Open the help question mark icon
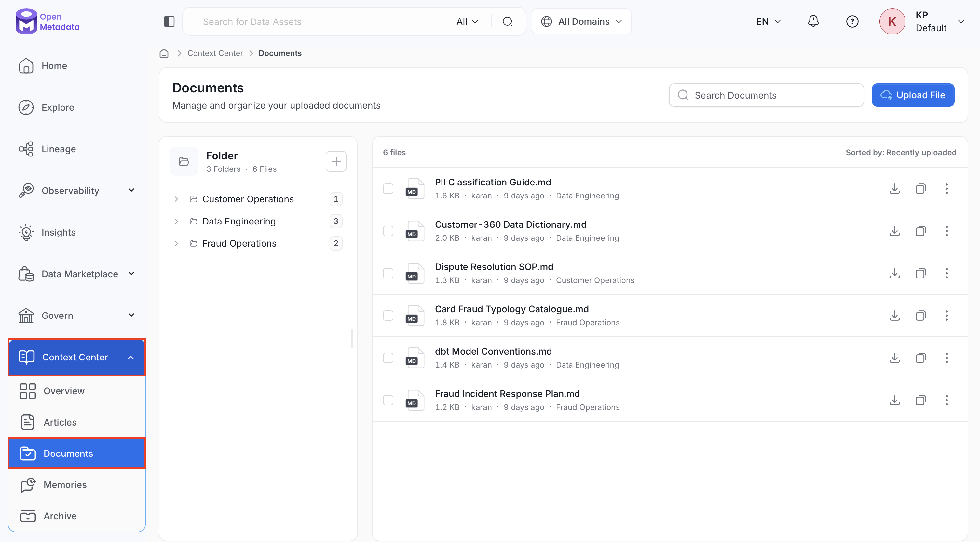 [x=852, y=22]
